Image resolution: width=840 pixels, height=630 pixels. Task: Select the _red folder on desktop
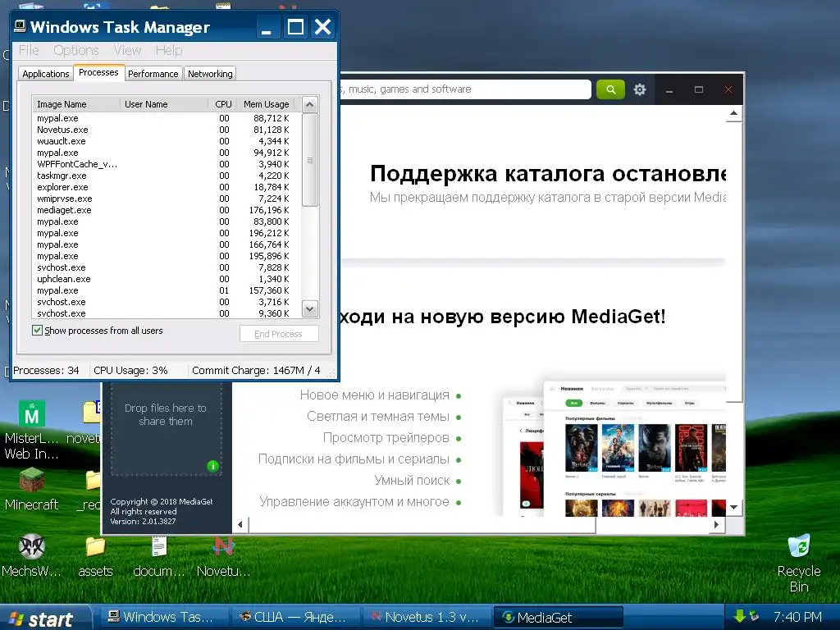click(x=89, y=490)
